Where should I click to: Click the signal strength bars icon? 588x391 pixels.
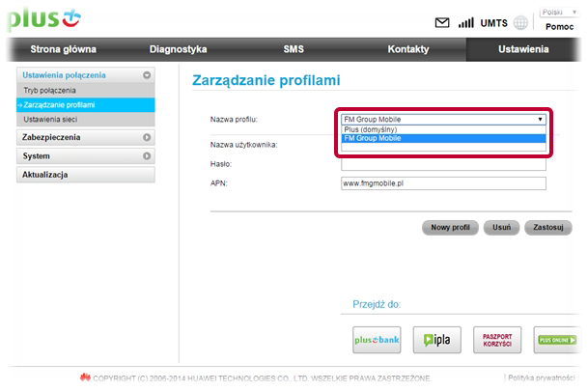[x=466, y=23]
